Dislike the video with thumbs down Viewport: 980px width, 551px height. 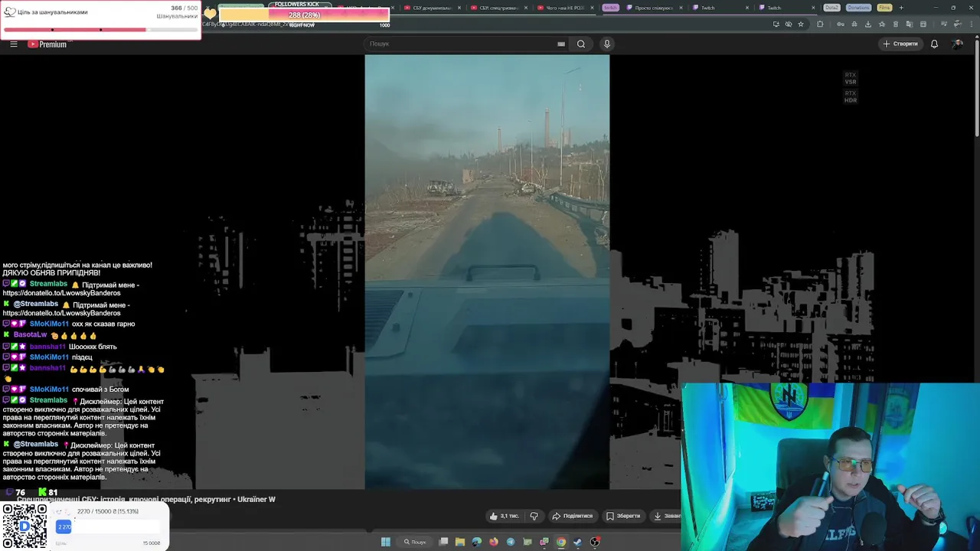534,516
